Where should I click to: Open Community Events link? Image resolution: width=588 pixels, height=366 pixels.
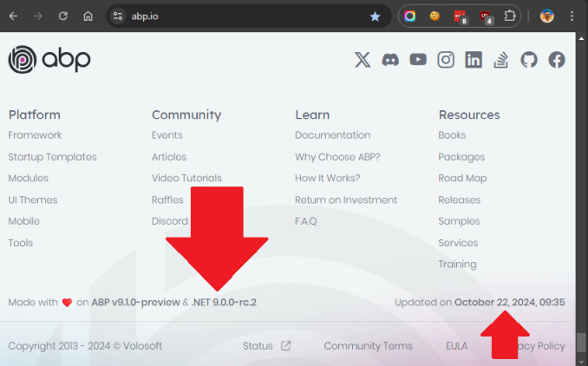(167, 135)
